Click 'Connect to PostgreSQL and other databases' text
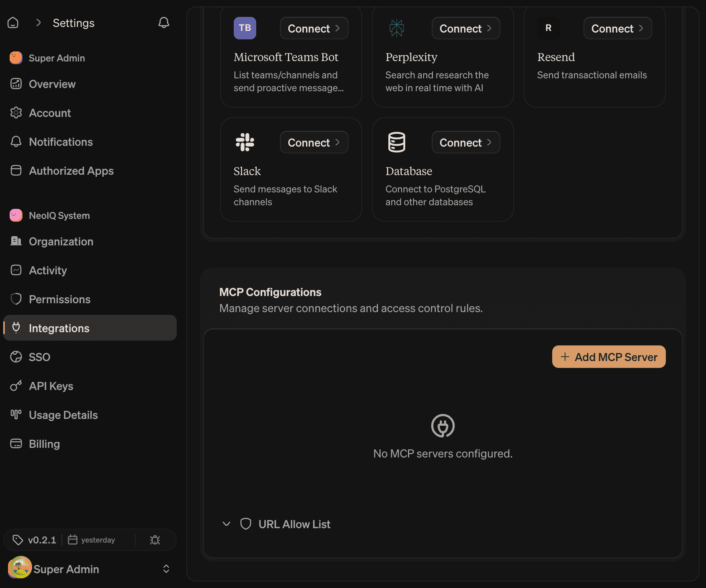This screenshot has height=588, width=706. 435,196
